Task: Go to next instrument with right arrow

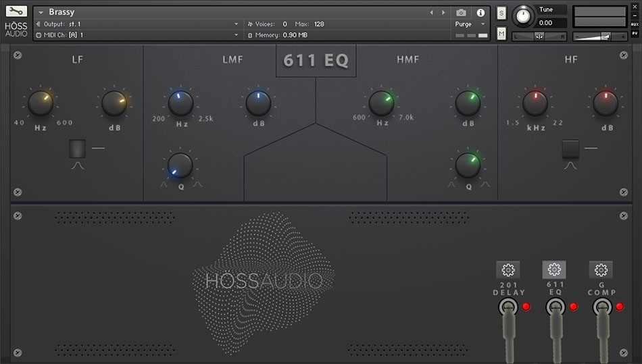Action: [443, 13]
